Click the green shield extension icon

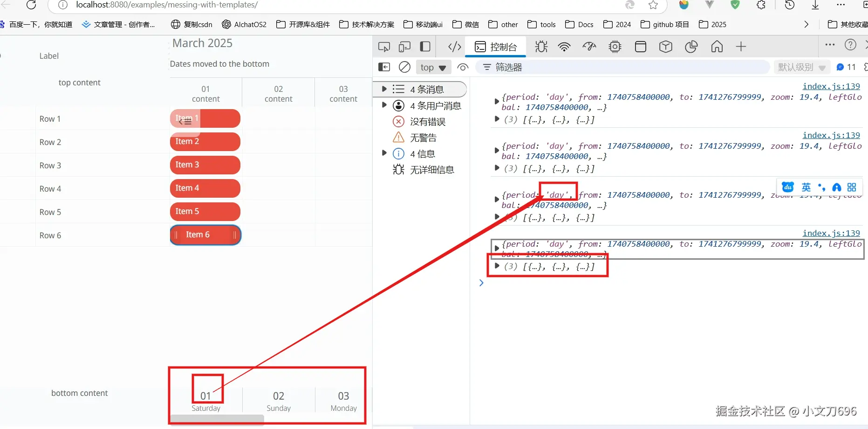click(x=735, y=5)
